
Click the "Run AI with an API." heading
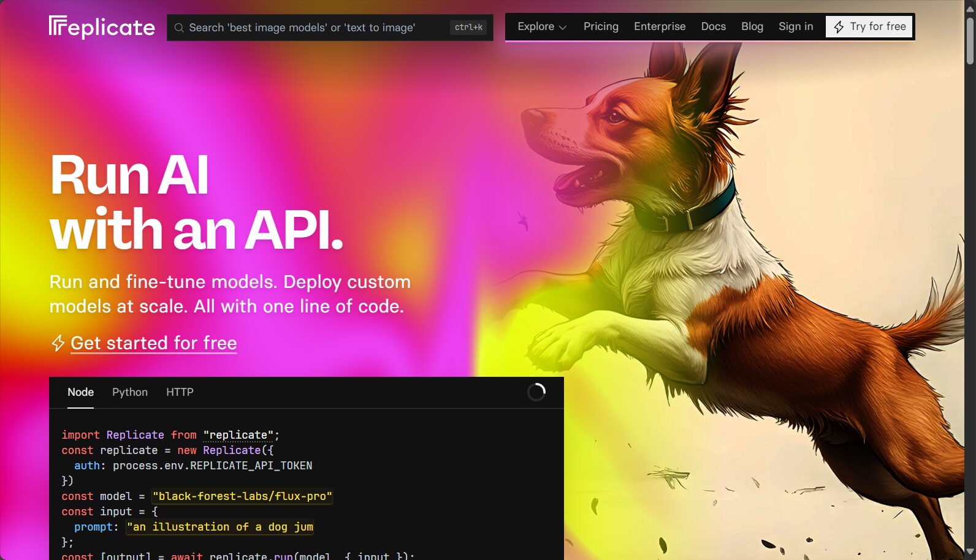196,202
